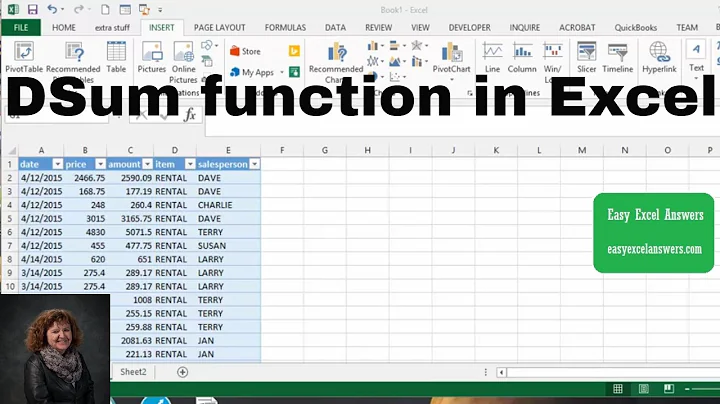Viewport: 720px width, 404px height.
Task: Customize the Quick Access Toolbar dropdown
Action: click(160, 10)
